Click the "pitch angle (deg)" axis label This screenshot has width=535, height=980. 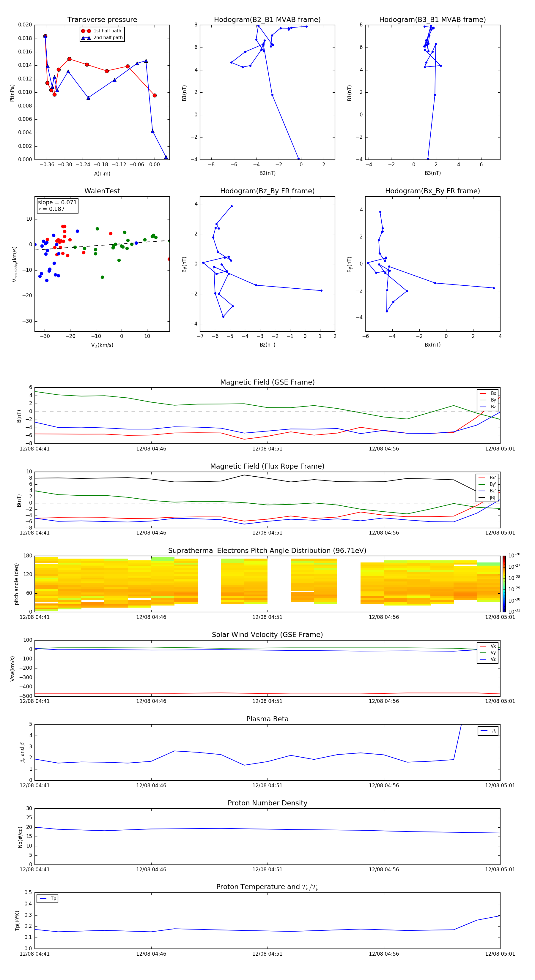point(16,584)
